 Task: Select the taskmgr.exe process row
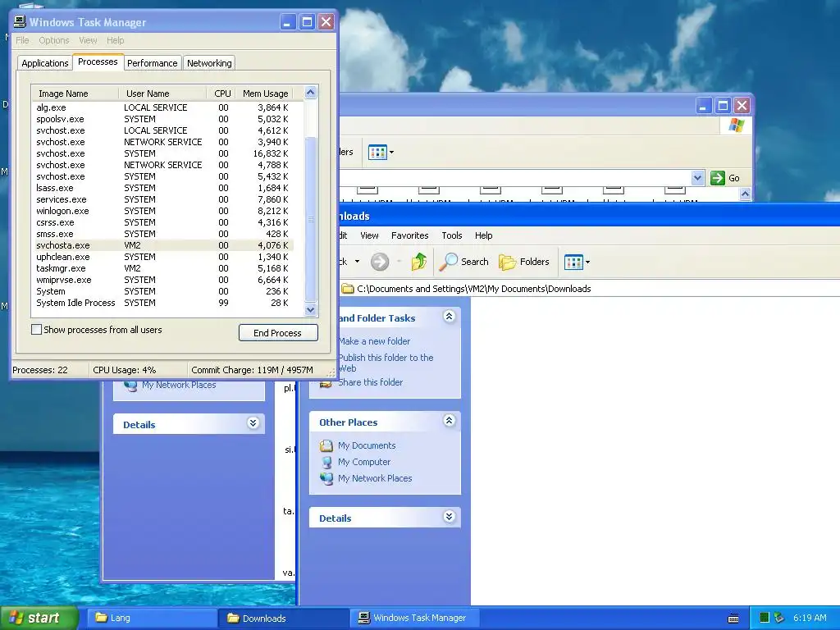pos(163,268)
